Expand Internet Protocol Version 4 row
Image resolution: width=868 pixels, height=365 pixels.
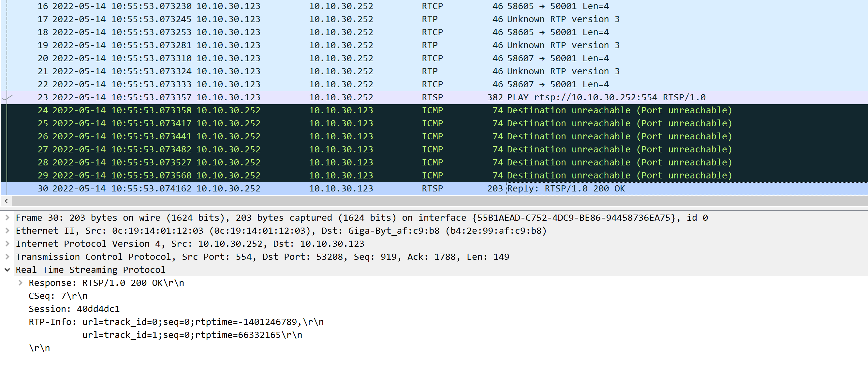point(7,244)
